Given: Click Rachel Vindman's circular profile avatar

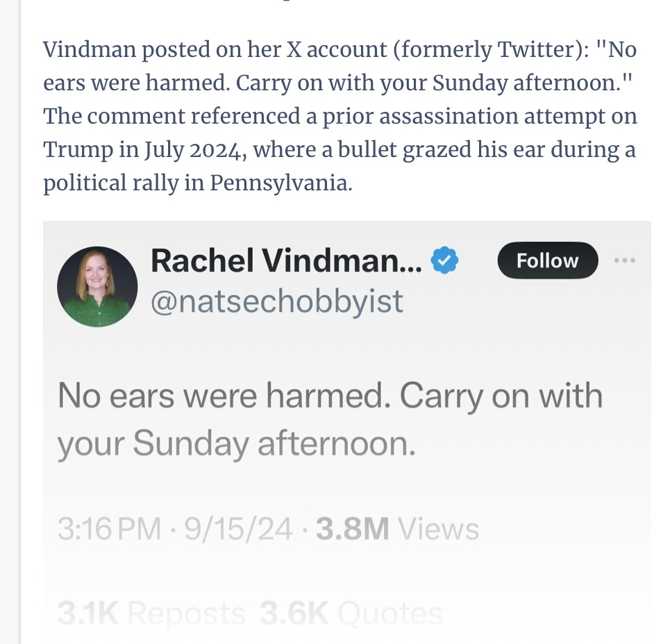Looking at the screenshot, I should [97, 286].
